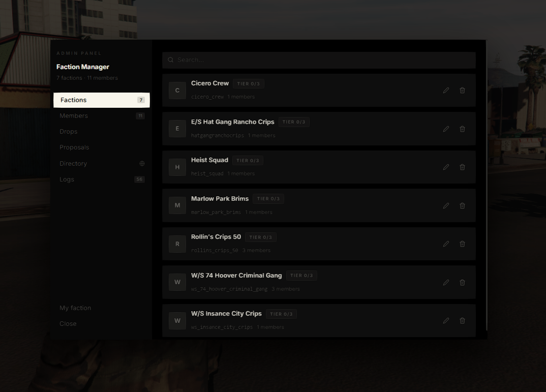Image resolution: width=546 pixels, height=392 pixels.
Task: Click the Members count badge
Action: pyautogui.click(x=140, y=116)
